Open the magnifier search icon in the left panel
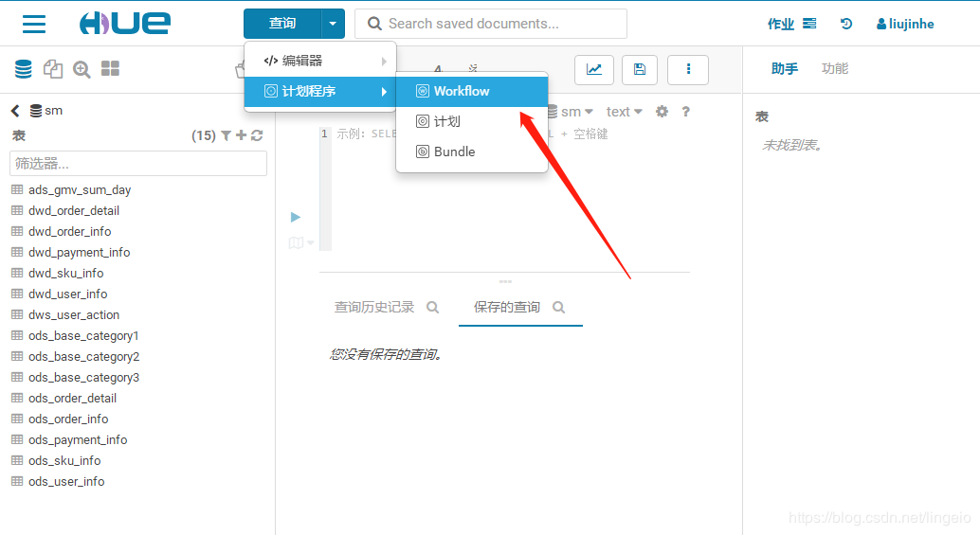 (82, 69)
